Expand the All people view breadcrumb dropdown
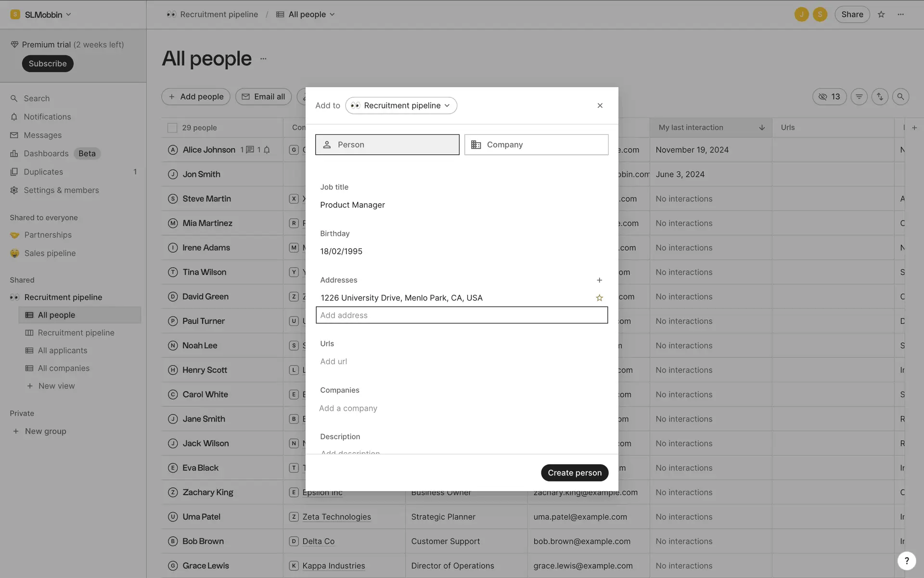 306,14
